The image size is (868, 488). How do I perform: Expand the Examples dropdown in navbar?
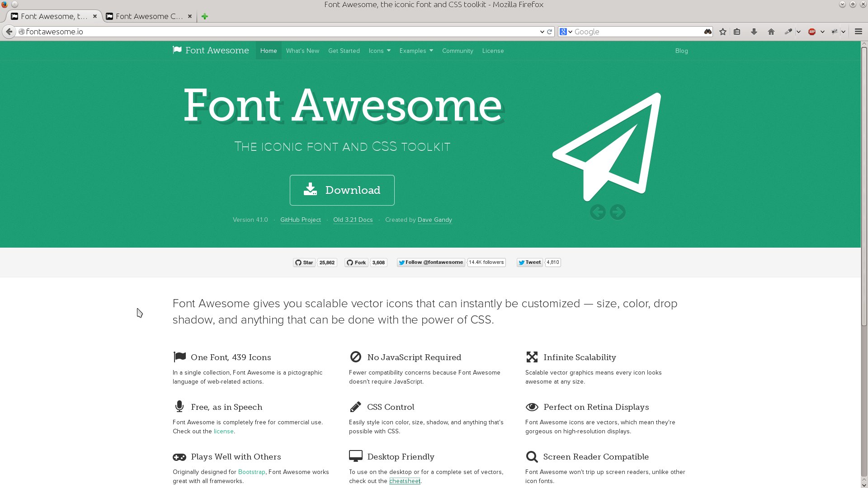416,51
